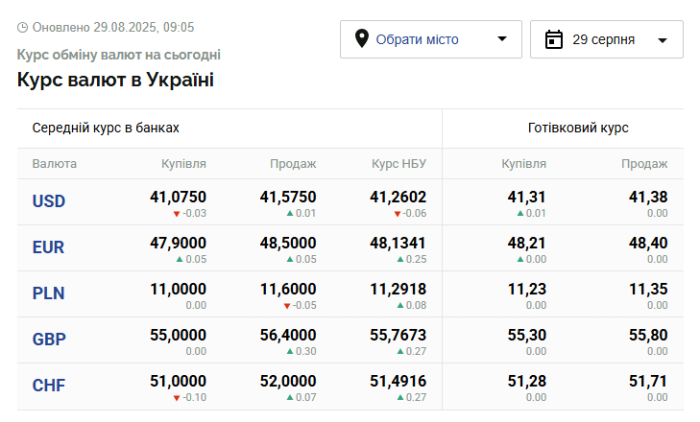Select the PLN currency link
700x422 pixels.
(49, 293)
